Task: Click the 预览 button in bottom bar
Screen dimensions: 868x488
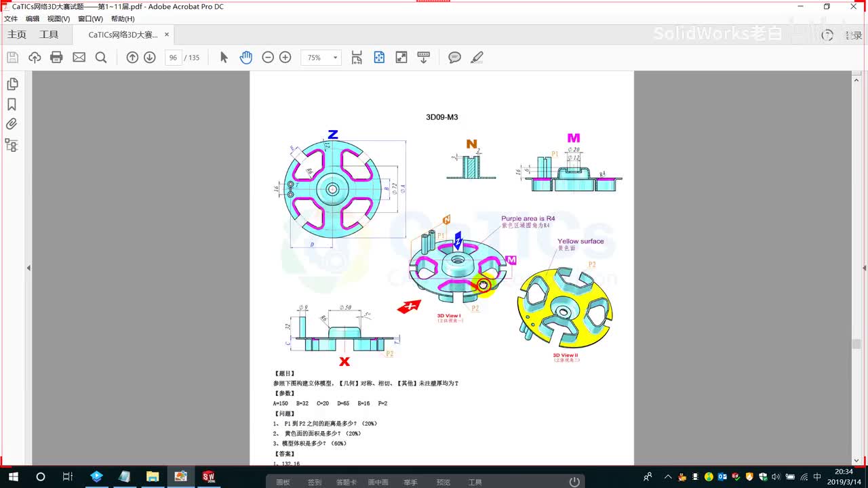Action: (443, 483)
